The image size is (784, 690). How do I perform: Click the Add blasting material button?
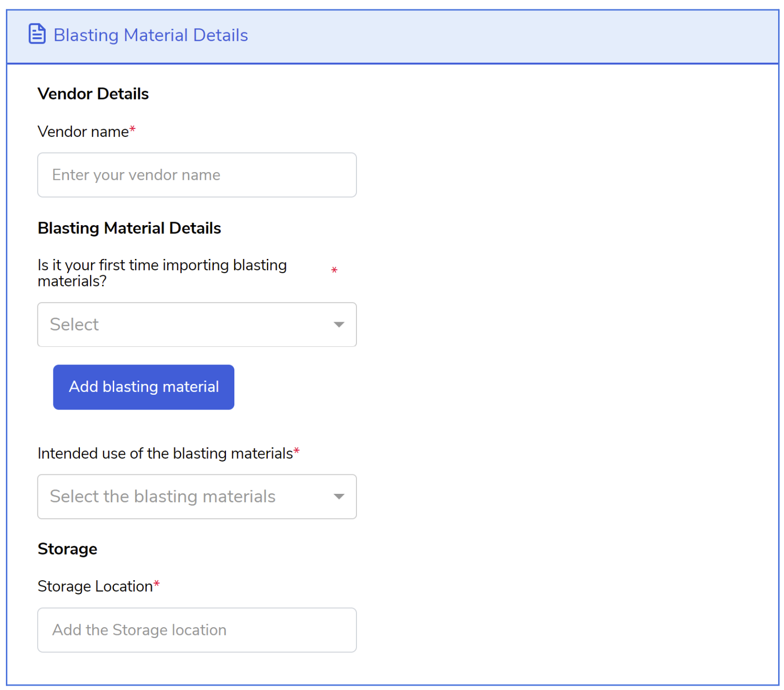(x=144, y=387)
